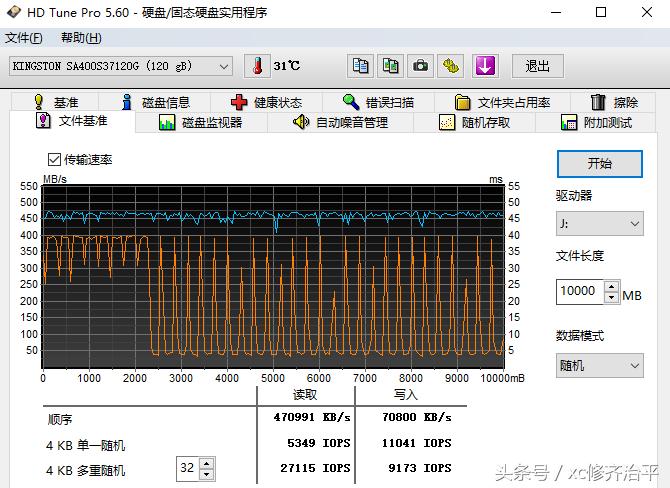Switch to the 磁盘信息 tab
Viewport: 670px width, 488px height.
tap(155, 102)
